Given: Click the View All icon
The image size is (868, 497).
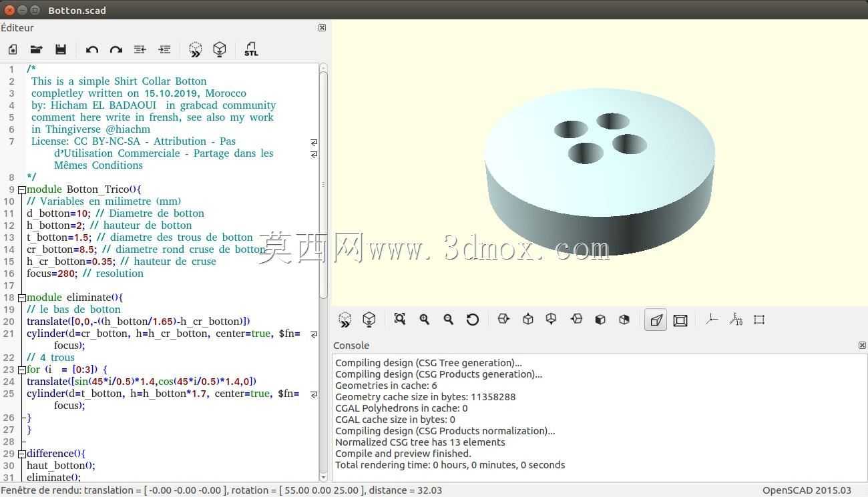Looking at the screenshot, I should [400, 320].
